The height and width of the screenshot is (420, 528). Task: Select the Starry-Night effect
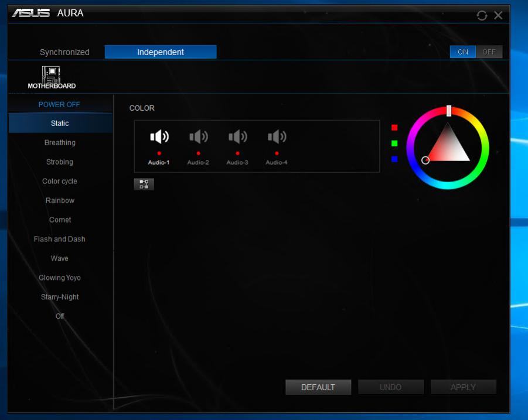pyautogui.click(x=60, y=297)
